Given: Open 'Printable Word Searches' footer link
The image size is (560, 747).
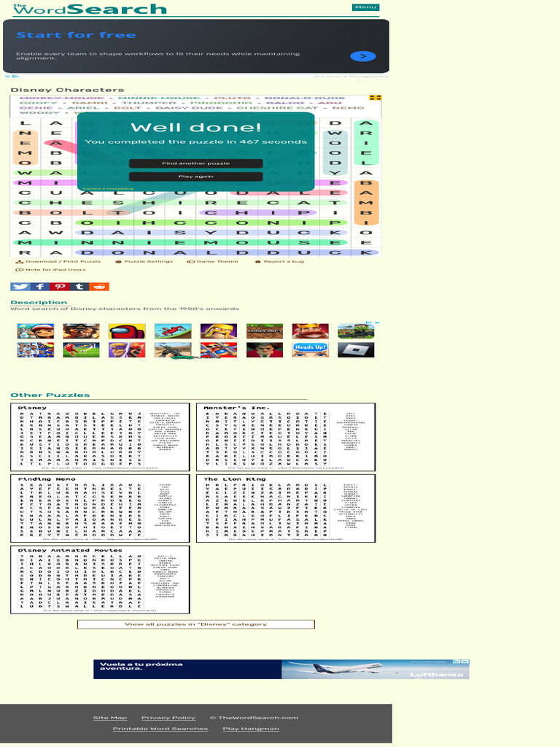Looking at the screenshot, I should coord(160,729).
